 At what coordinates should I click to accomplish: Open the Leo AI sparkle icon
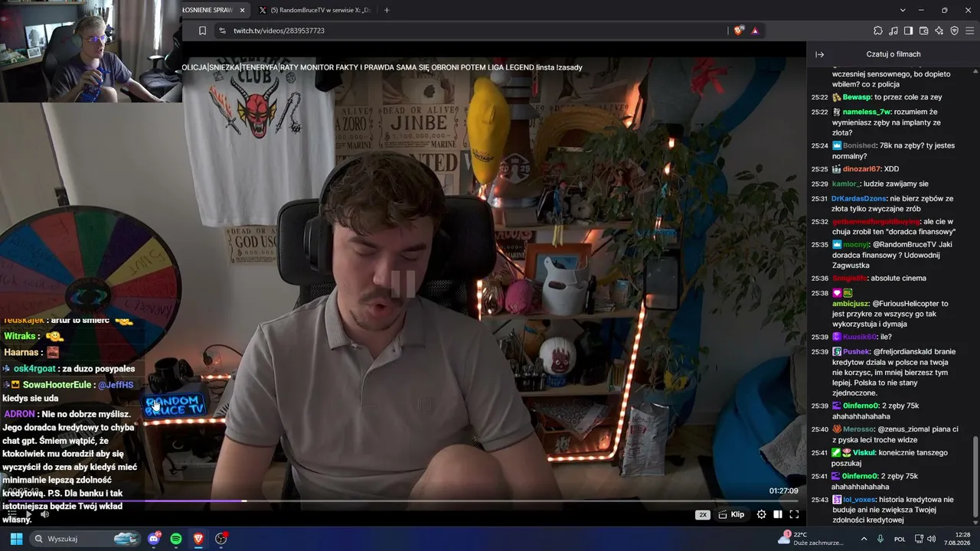939,31
